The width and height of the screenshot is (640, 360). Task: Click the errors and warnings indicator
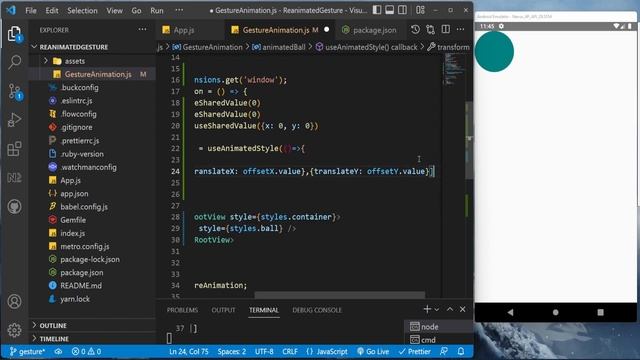point(86,351)
